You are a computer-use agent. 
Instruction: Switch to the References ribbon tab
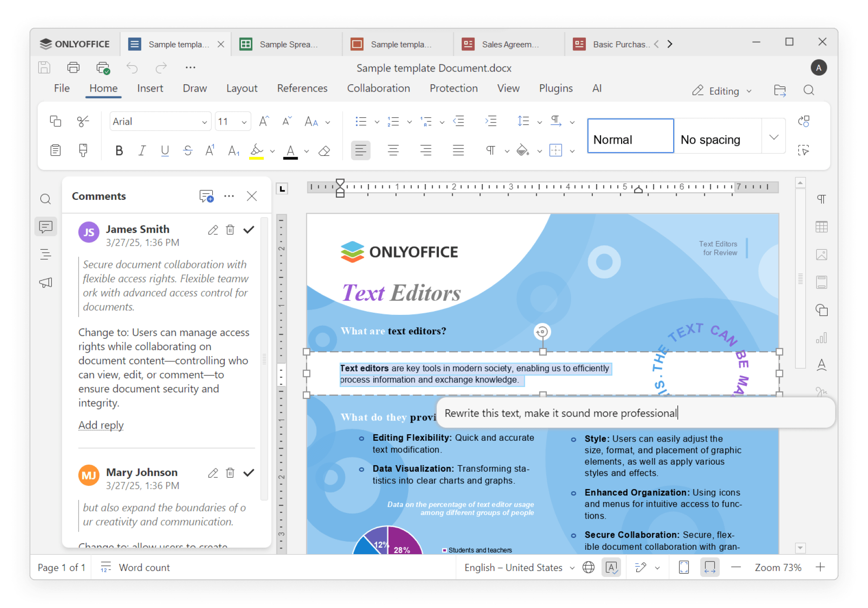pos(302,88)
